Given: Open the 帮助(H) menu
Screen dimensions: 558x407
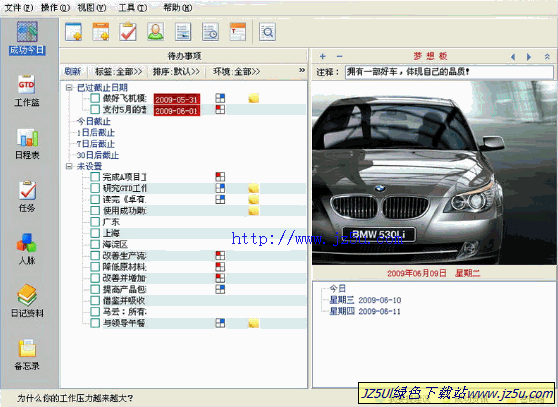Looking at the screenshot, I should [x=178, y=8].
